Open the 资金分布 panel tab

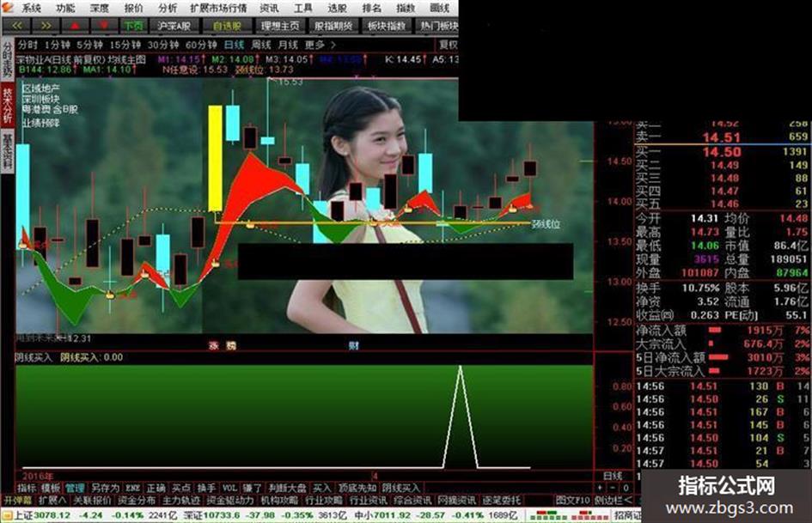pos(137,500)
